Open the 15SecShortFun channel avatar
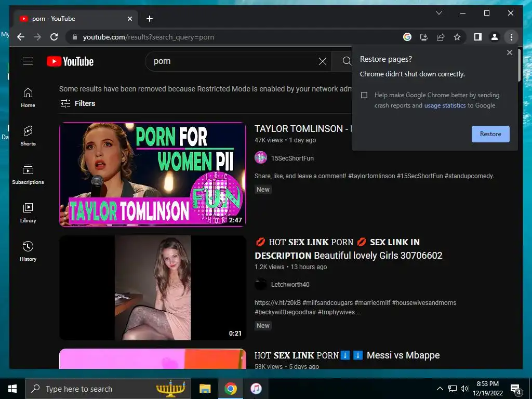This screenshot has height=399, width=532. pyautogui.click(x=261, y=158)
